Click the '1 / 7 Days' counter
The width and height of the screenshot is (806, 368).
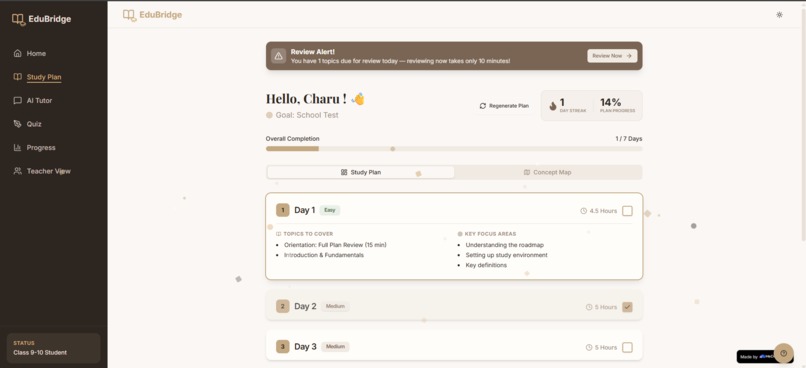[x=629, y=139]
